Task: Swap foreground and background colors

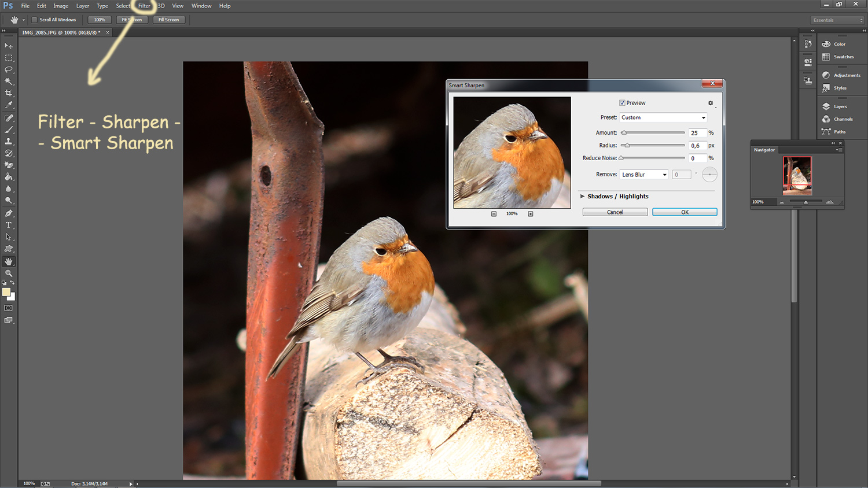Action: (x=12, y=283)
